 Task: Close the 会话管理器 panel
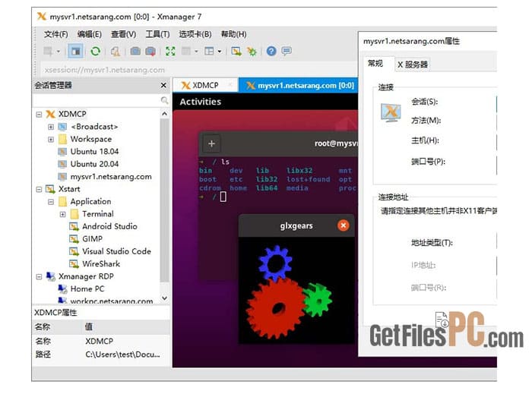point(163,85)
